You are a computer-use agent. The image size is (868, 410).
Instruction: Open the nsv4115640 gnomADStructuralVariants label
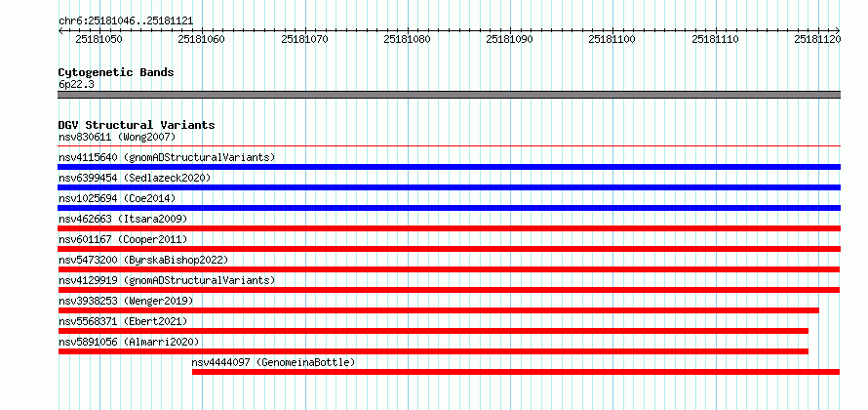coord(167,157)
